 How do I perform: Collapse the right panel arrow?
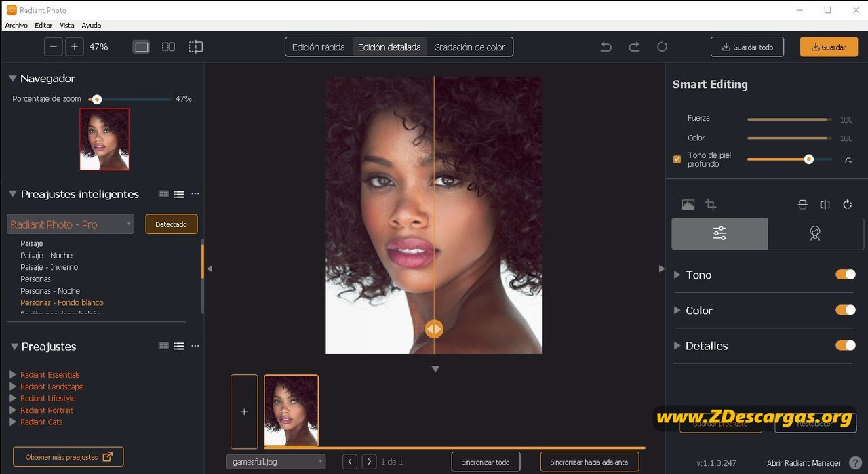pyautogui.click(x=662, y=269)
